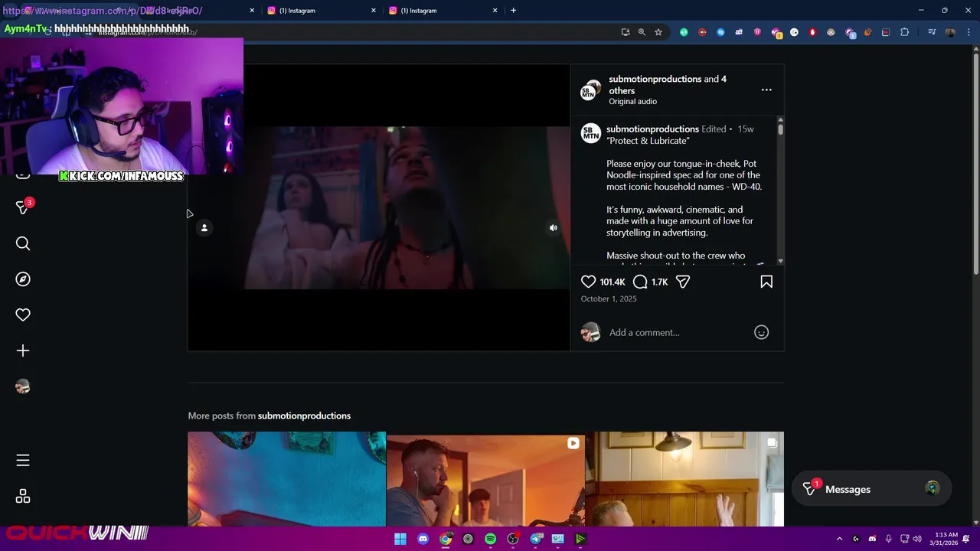Open the floating Messages button
980x551 pixels.
[870, 489]
